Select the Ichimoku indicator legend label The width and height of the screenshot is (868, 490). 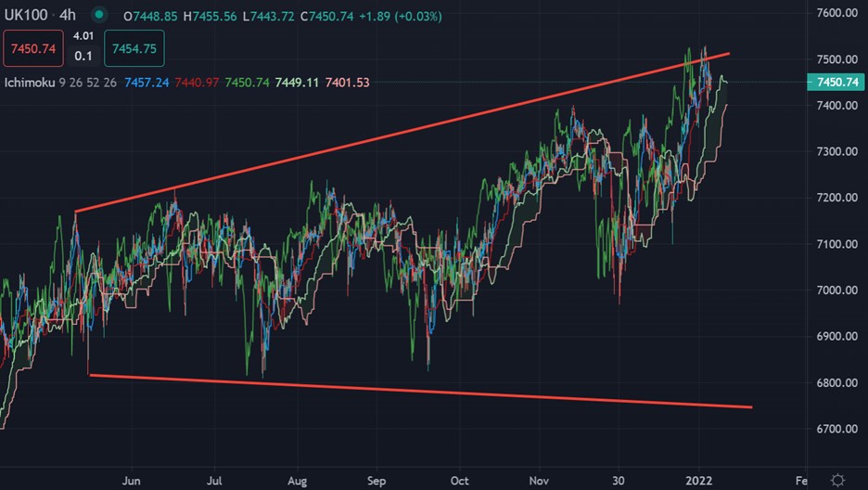pos(30,83)
